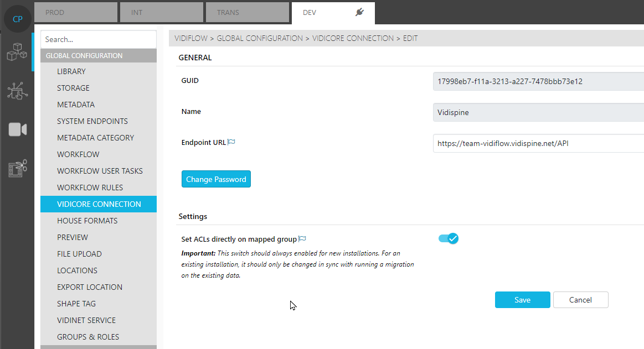This screenshot has width=644, height=349.
Task: Click the flag icon beside Endpoint URL
Action: [x=231, y=142]
